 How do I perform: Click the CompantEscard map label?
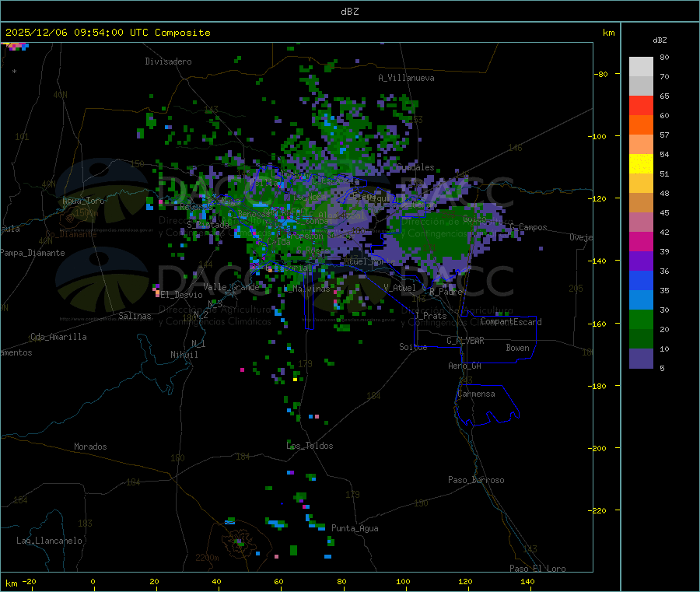511,322
